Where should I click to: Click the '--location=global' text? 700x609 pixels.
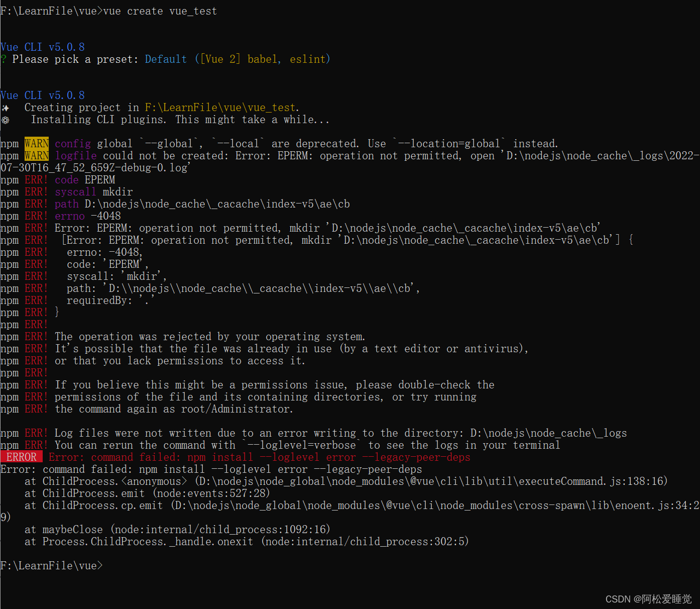tap(449, 144)
